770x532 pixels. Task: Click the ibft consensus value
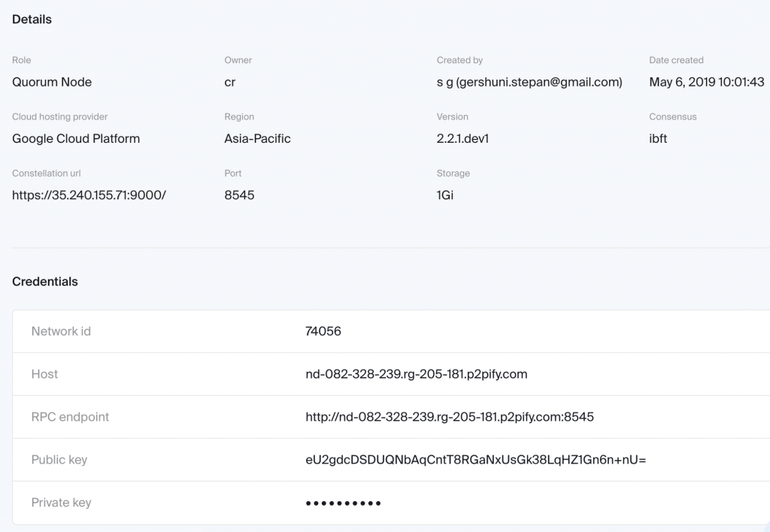pos(658,139)
